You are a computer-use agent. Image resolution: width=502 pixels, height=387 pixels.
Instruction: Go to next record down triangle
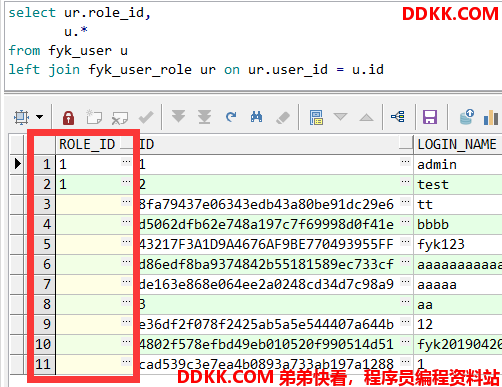point(340,117)
